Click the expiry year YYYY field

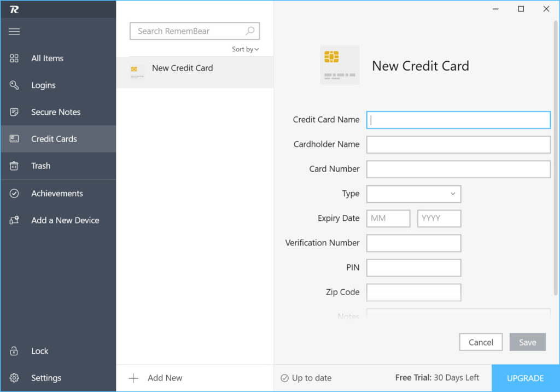439,219
